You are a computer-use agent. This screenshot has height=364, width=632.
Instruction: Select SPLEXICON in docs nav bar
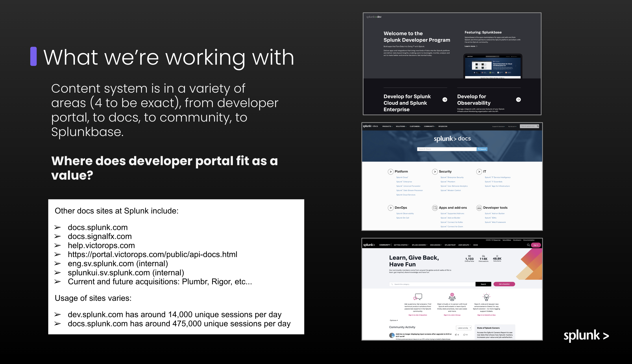443,126
